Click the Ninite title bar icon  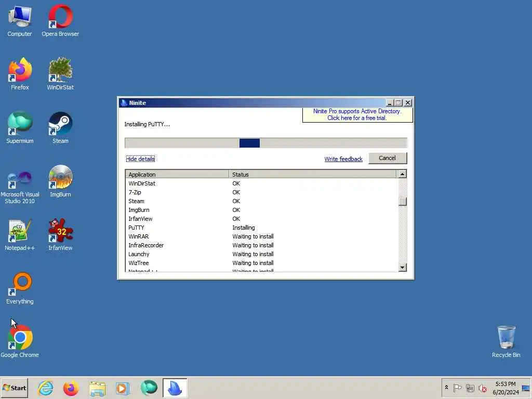tap(124, 103)
